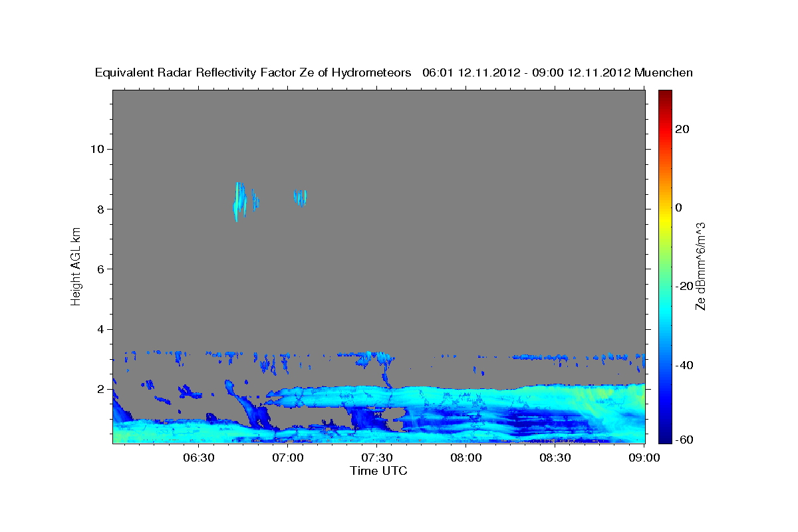
Task: Click the '06:30' time tick label
Action: coord(198,458)
